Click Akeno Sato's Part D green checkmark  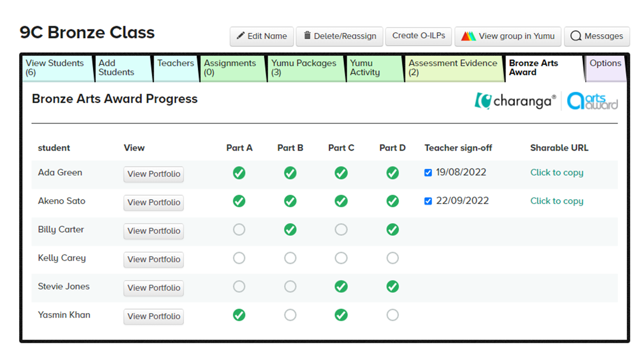tap(392, 202)
